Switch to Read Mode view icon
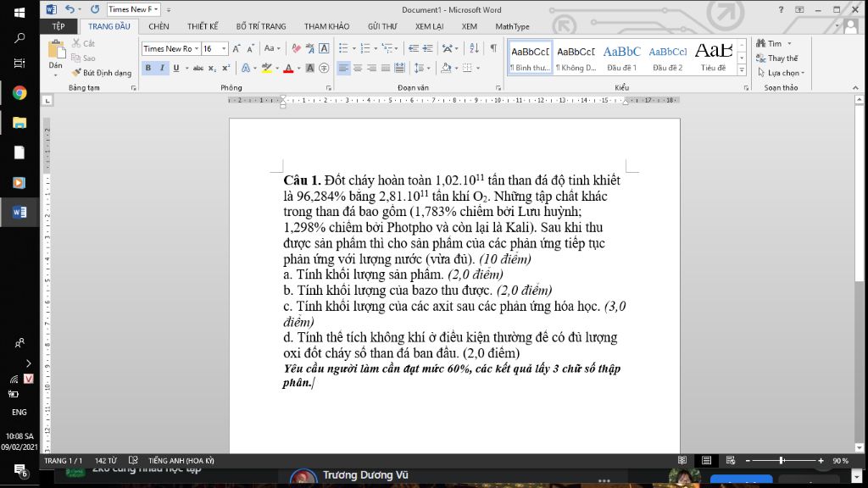This screenshot has height=488, width=868. click(682, 460)
